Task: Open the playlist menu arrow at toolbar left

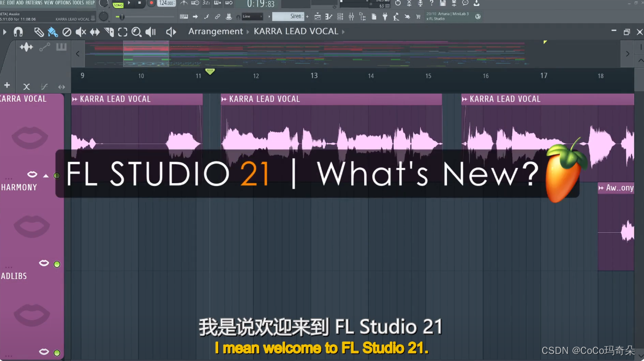Action: [4, 32]
